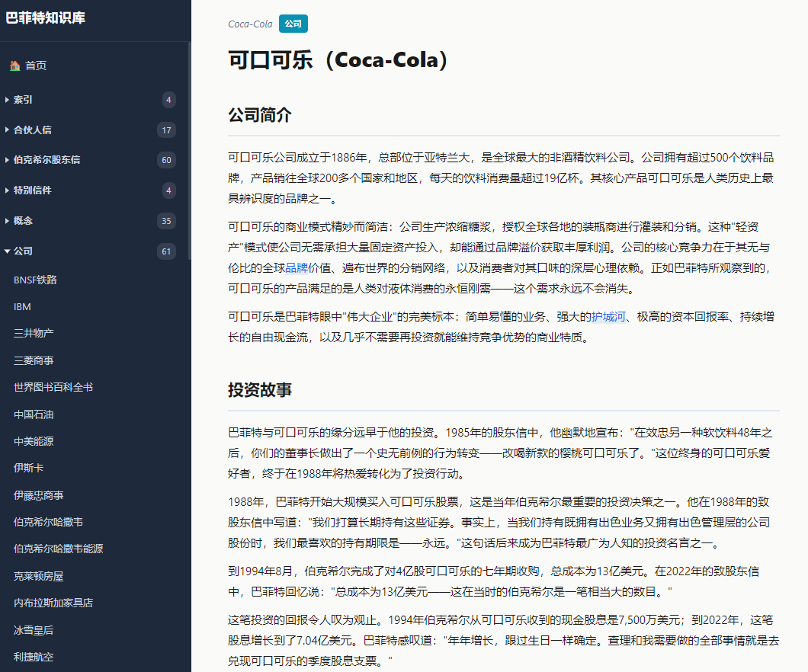Viewport: 808px width, 672px height.
Task: Click the 公司简介 section heading
Action: 260,115
